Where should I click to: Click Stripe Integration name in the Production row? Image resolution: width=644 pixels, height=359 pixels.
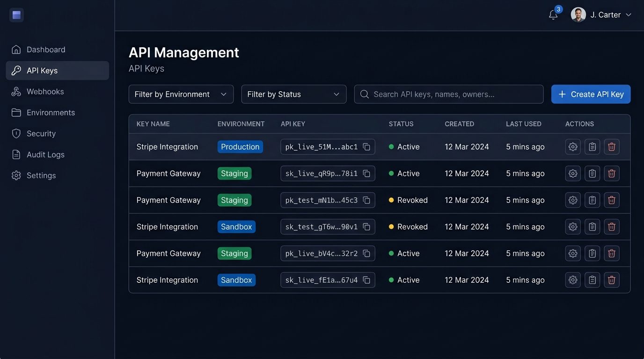(x=167, y=147)
